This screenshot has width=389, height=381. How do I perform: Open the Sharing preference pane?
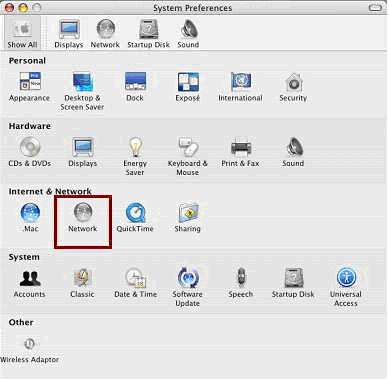(188, 218)
